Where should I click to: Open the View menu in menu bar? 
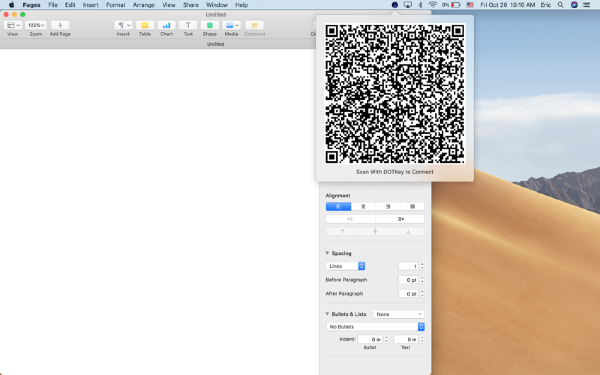pyautogui.click(x=168, y=5)
